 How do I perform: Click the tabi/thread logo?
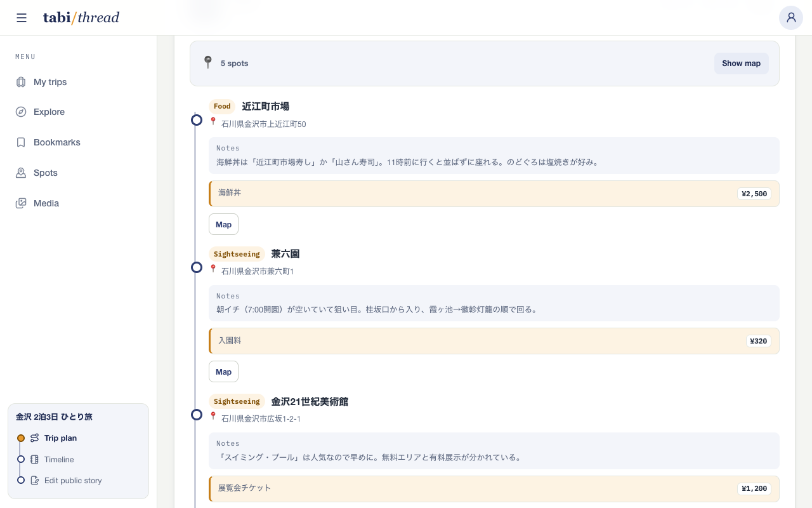81,18
